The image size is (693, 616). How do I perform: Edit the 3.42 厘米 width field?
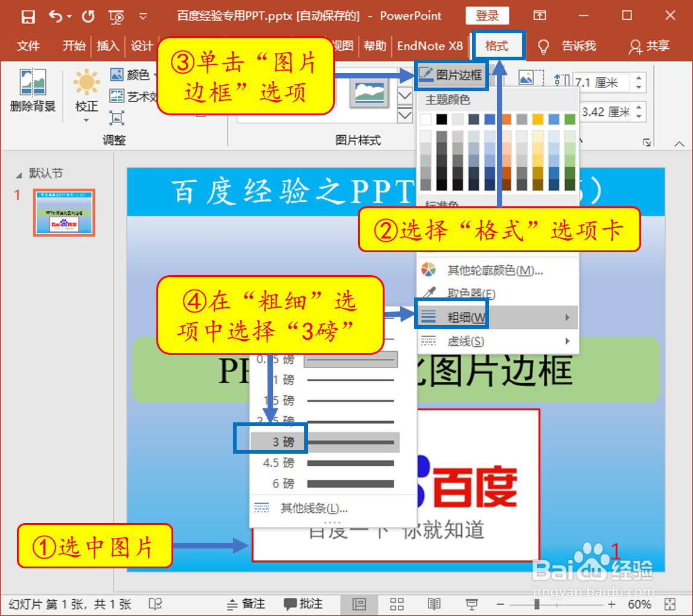[605, 112]
